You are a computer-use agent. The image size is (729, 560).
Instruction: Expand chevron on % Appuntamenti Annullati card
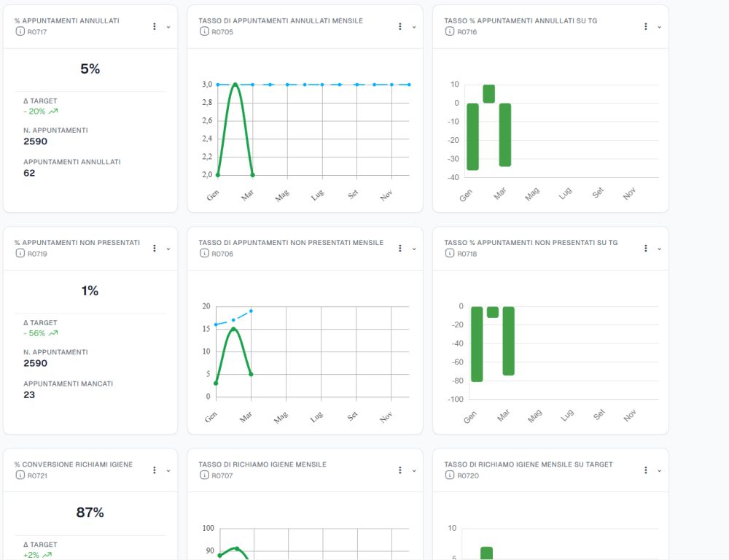168,27
